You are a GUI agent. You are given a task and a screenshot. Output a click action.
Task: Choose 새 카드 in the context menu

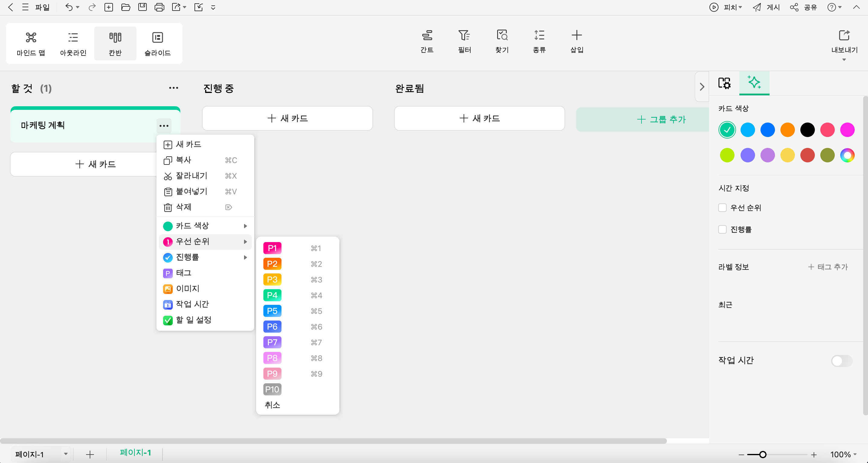(205, 145)
